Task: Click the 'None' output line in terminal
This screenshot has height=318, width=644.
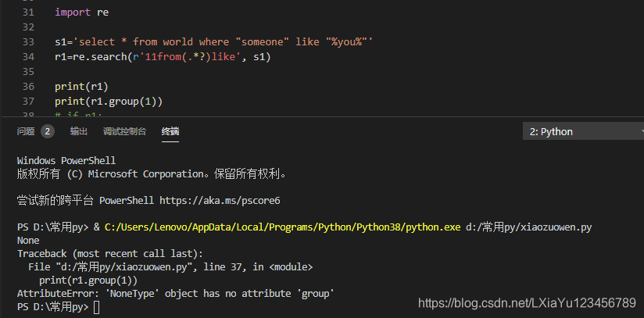Action: [28, 241]
